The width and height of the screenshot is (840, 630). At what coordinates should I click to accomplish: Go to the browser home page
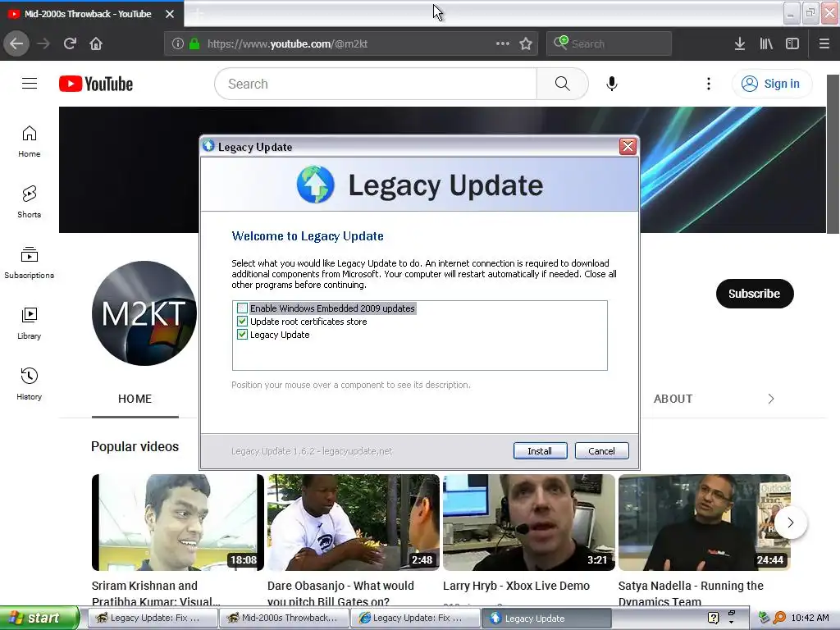96,44
